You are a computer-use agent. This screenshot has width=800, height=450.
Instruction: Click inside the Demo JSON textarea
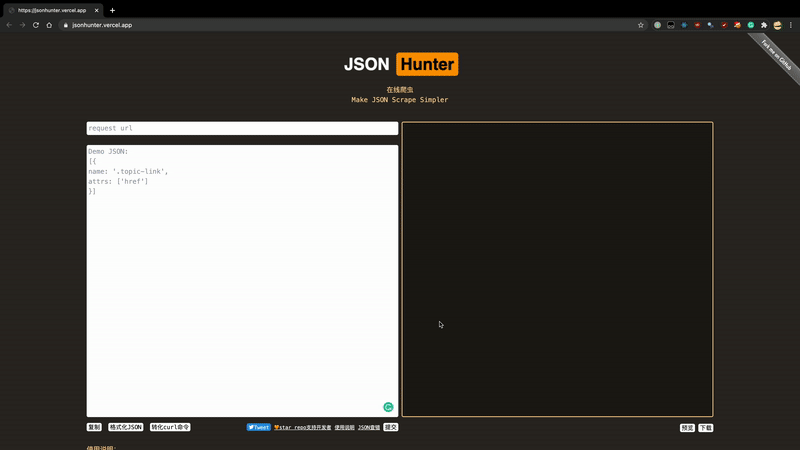click(x=242, y=281)
